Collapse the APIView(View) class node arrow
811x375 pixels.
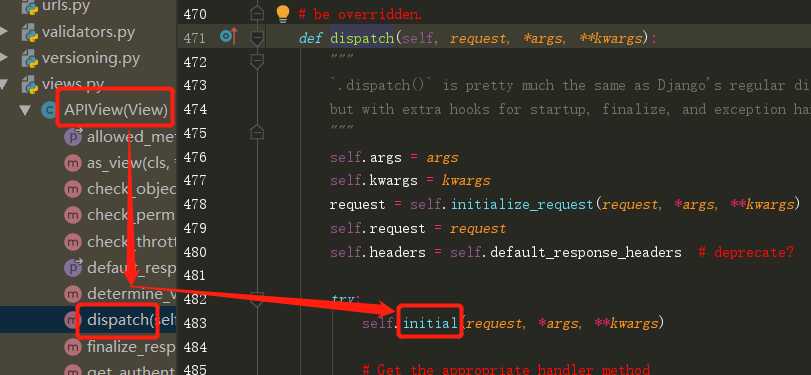[x=25, y=110]
